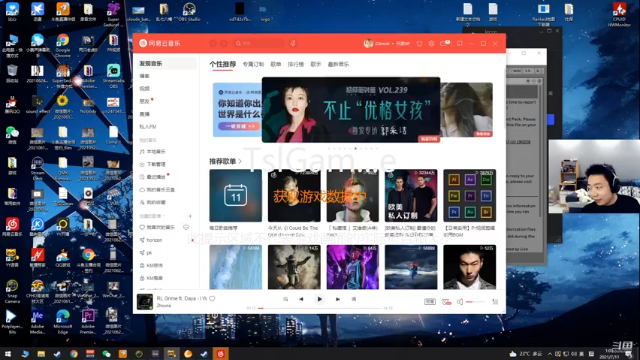Select the 个性推荐 tab

(x=222, y=64)
